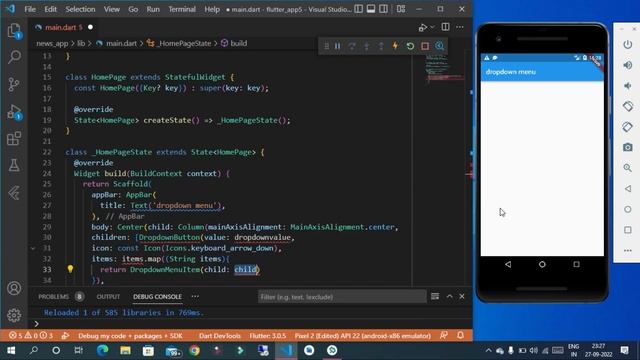640x360 pixels.
Task: Open the Search view in activity bar
Action: point(14,57)
